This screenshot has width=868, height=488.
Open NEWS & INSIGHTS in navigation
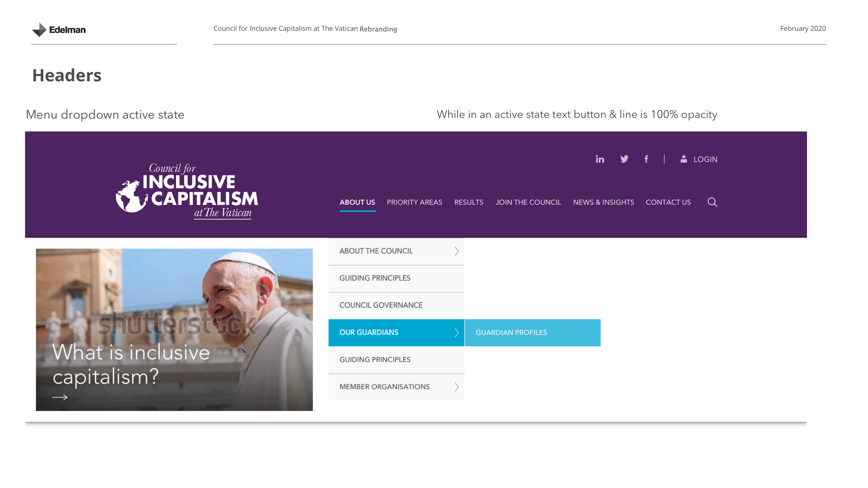click(603, 202)
